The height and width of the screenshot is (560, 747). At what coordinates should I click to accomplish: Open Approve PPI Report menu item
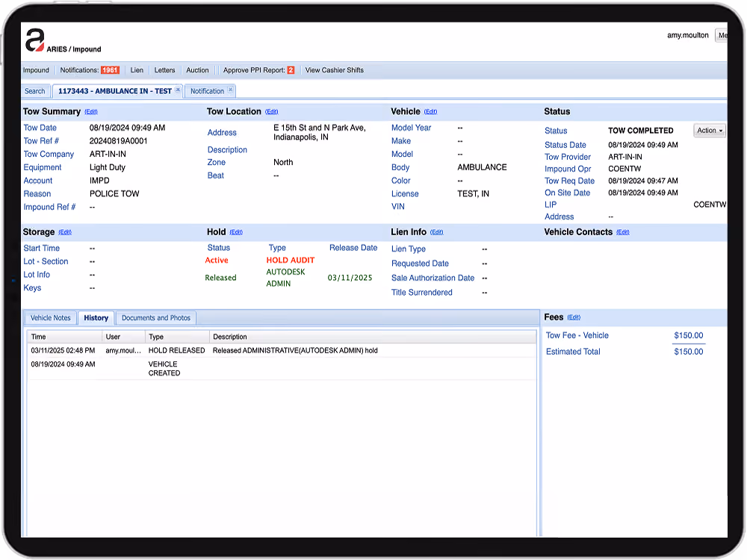[258, 70]
